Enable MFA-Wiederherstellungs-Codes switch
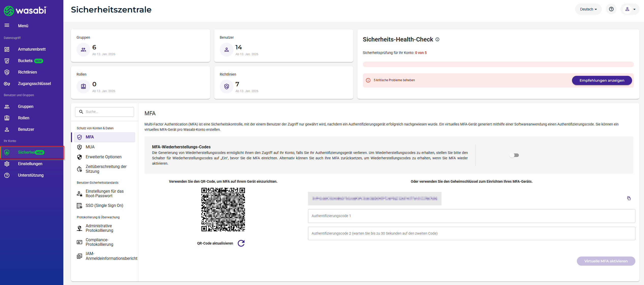Image resolution: width=644 pixels, height=285 pixels. [514, 155]
